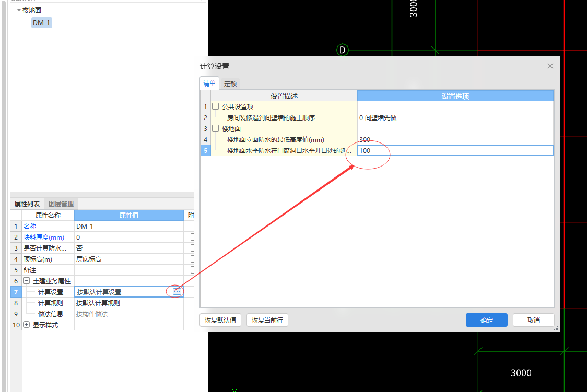587x392 pixels.
Task: Close the 计算设置 dialog
Action: pyautogui.click(x=550, y=66)
